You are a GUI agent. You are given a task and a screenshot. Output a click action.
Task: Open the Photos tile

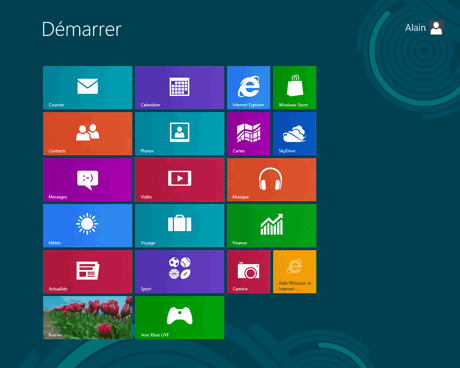click(180, 134)
